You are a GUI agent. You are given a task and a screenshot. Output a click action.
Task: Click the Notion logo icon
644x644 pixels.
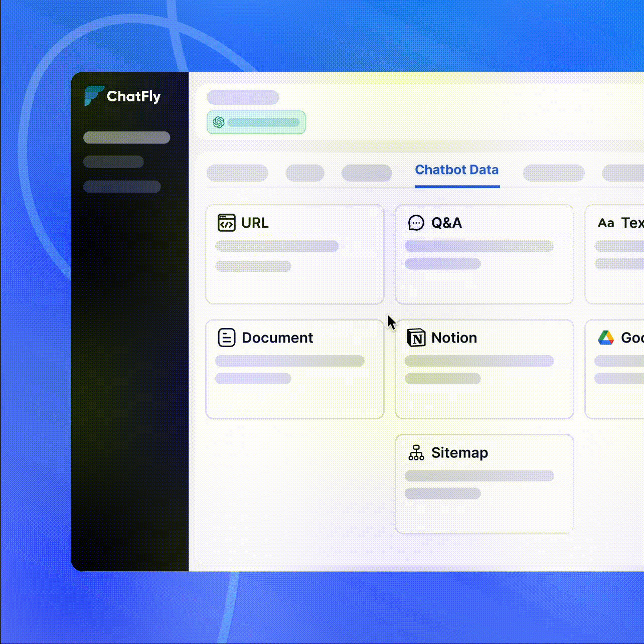[416, 338]
